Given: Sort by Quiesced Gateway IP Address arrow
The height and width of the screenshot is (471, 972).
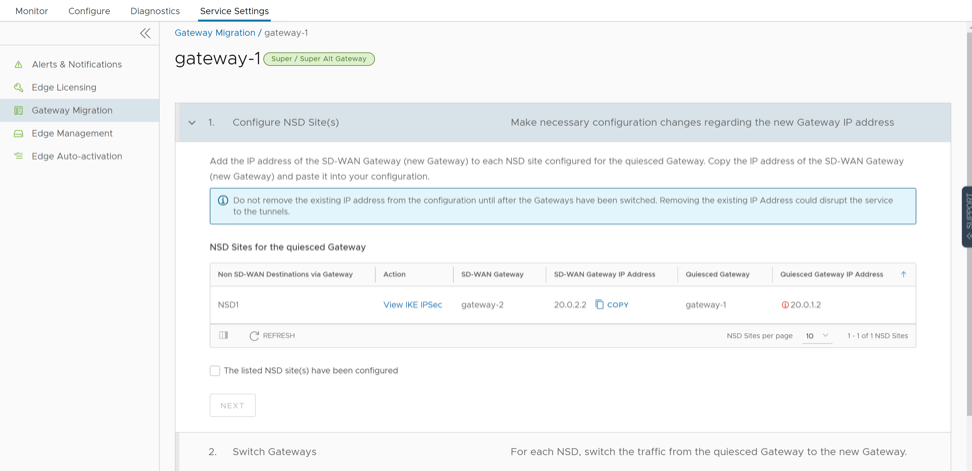Looking at the screenshot, I should click(x=903, y=274).
